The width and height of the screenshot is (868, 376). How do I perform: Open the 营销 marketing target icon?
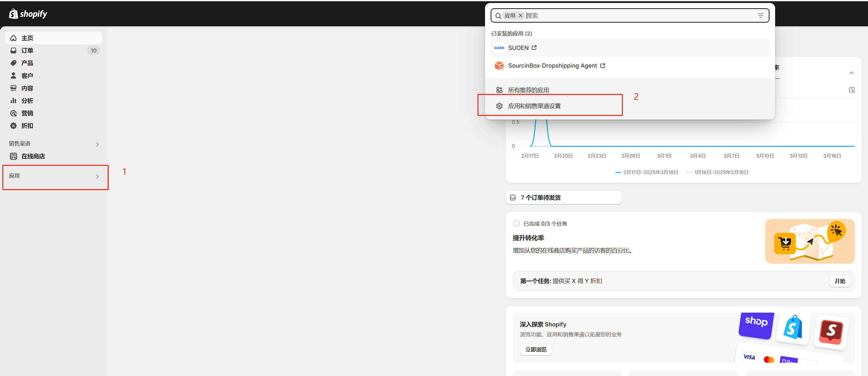pyautogui.click(x=13, y=113)
